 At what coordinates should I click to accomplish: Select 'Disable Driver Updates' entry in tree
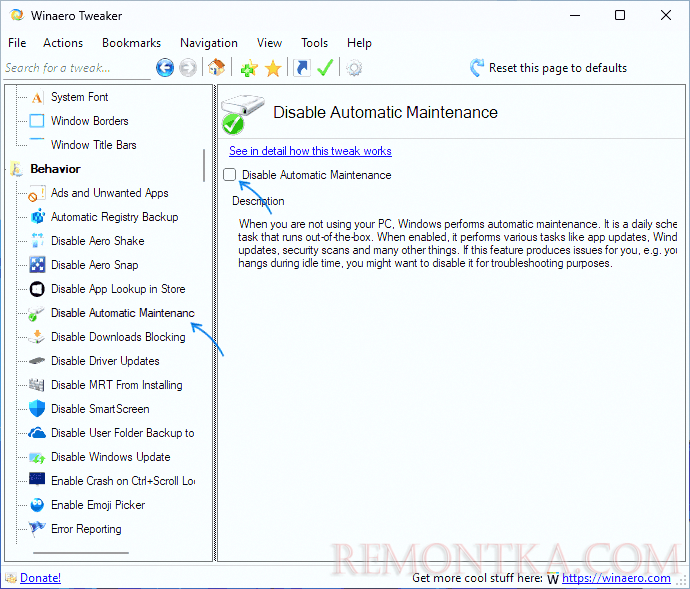(105, 361)
